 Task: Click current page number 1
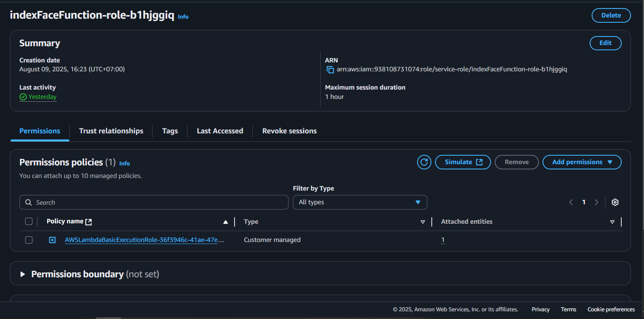[584, 202]
